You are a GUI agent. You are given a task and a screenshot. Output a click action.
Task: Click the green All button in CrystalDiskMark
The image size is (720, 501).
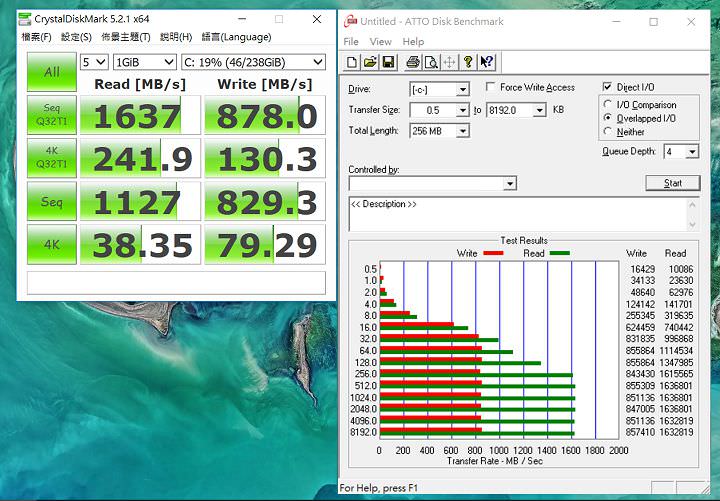point(51,72)
